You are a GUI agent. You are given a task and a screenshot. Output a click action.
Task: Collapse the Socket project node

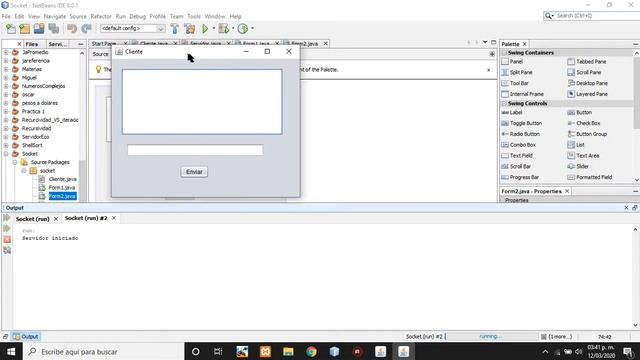tap(6, 154)
